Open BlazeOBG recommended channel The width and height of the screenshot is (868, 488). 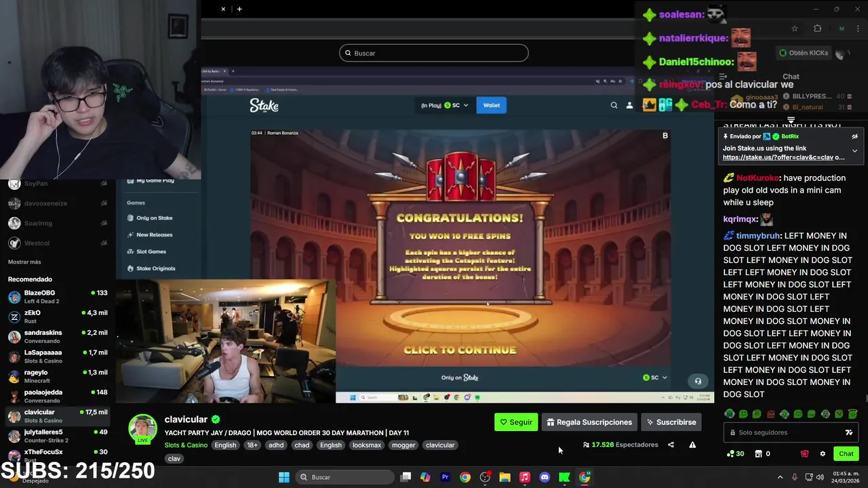(58, 297)
